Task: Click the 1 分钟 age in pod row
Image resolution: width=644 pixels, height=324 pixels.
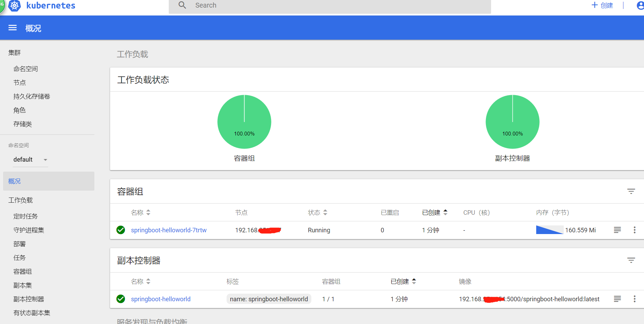Action: tap(430, 230)
